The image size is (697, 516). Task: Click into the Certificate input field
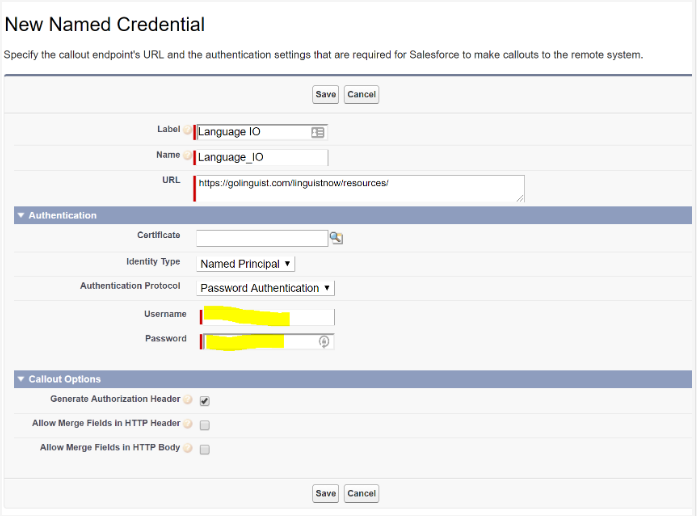(262, 238)
